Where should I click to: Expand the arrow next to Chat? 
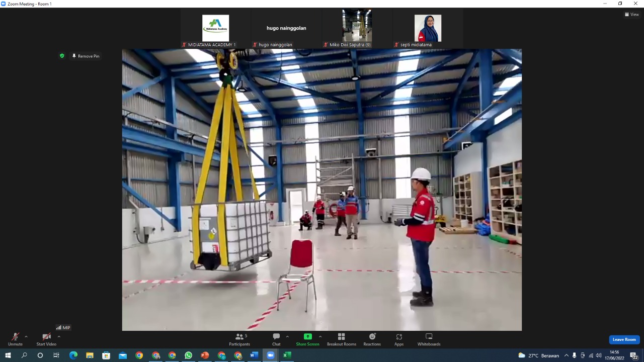[x=287, y=337]
